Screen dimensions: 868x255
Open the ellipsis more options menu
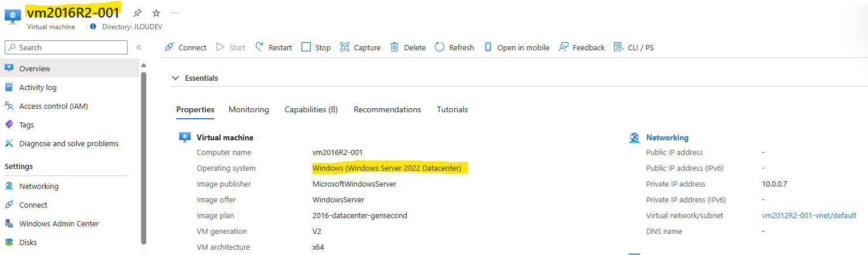pyautogui.click(x=175, y=12)
